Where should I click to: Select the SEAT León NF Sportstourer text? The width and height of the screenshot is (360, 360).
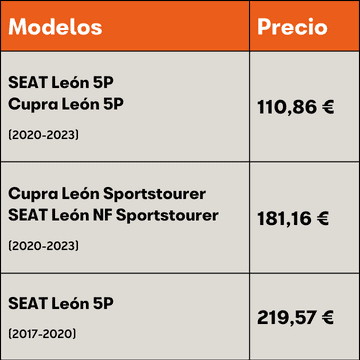click(x=113, y=216)
